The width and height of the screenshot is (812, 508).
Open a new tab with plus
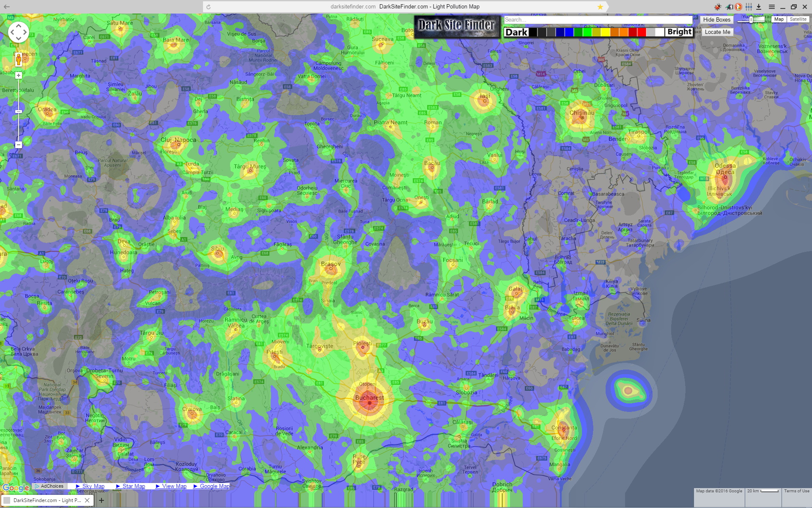(x=101, y=500)
